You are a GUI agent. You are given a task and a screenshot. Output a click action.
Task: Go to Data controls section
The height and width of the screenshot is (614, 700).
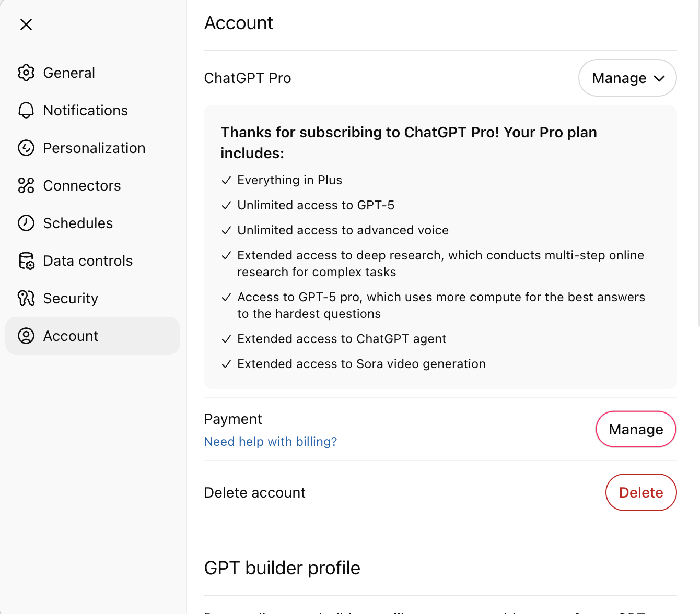click(87, 261)
